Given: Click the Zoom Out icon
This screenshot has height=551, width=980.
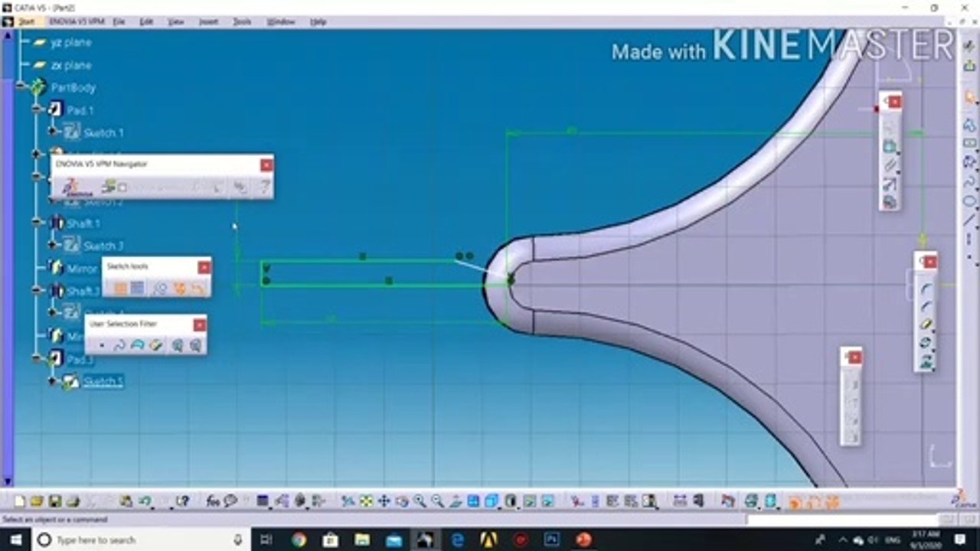Looking at the screenshot, I should [x=437, y=501].
